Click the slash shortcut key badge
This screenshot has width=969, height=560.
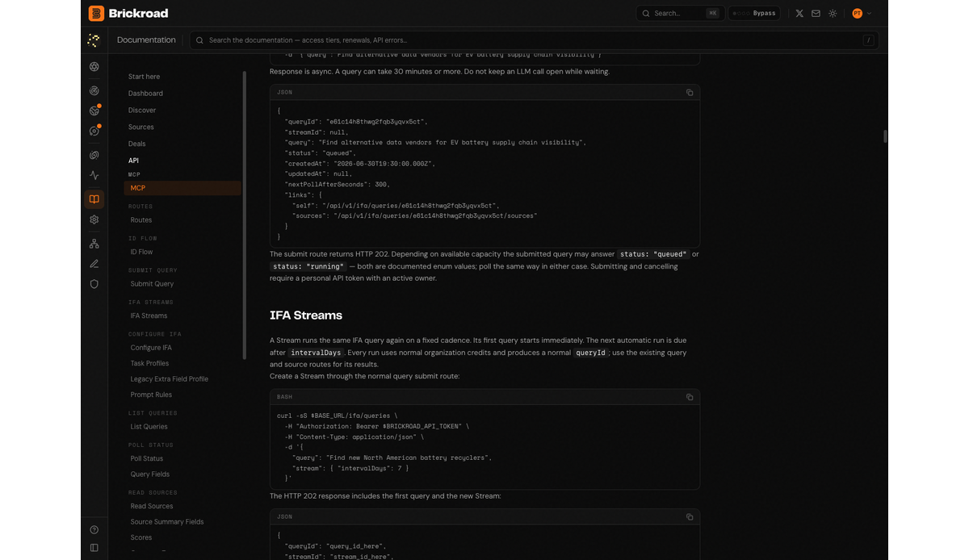coord(868,40)
